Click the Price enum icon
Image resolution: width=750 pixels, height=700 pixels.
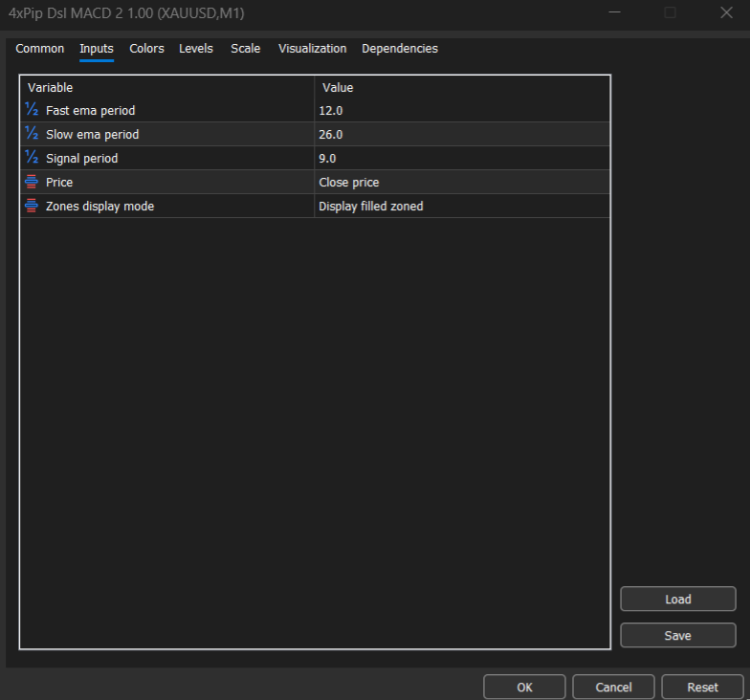32,182
